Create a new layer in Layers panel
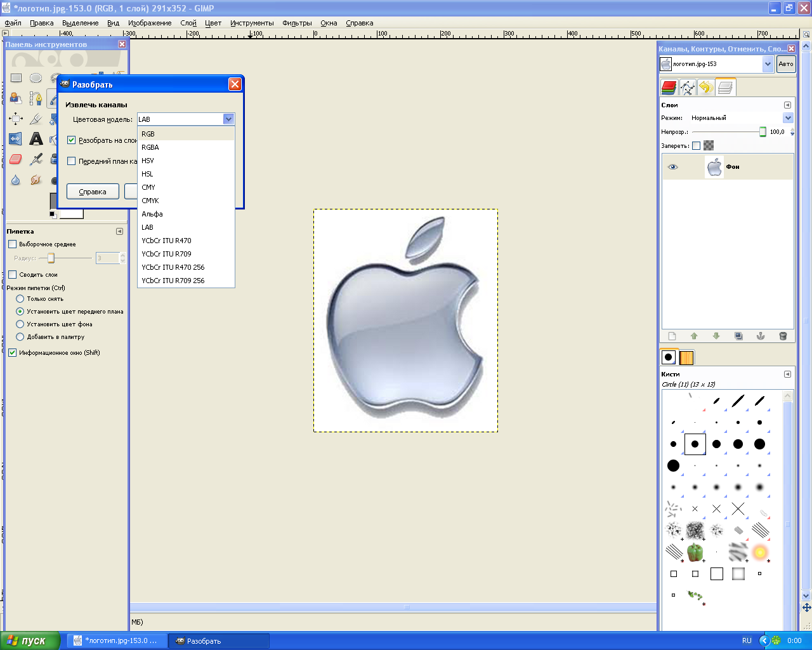 coord(672,336)
